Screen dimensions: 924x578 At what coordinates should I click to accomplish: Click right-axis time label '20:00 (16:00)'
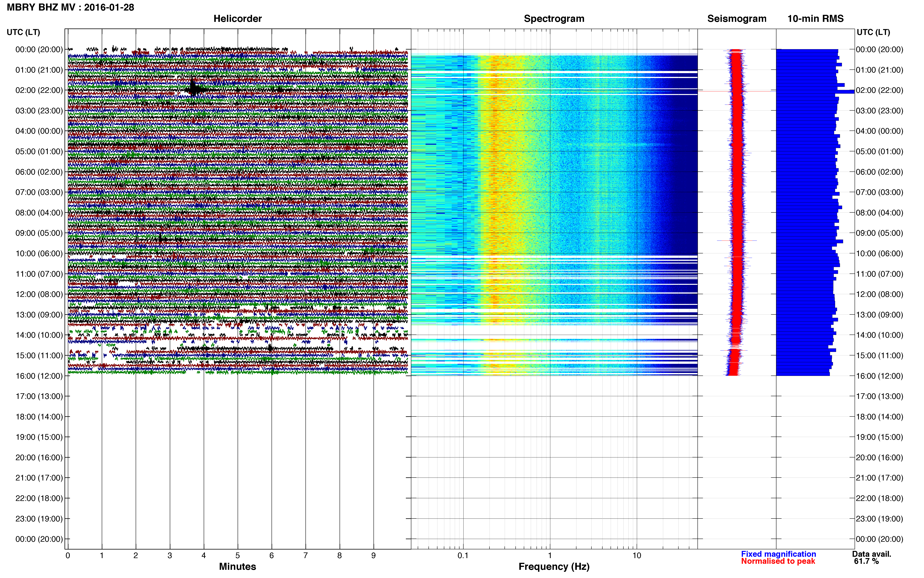tap(879, 457)
